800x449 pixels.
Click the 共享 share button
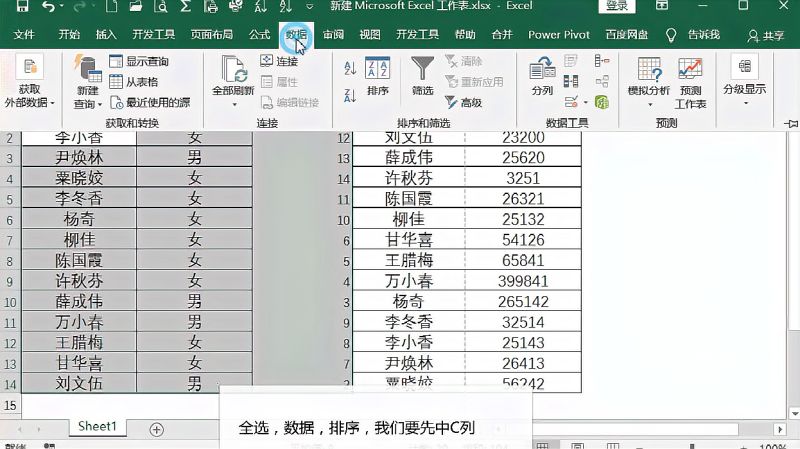[x=766, y=35]
